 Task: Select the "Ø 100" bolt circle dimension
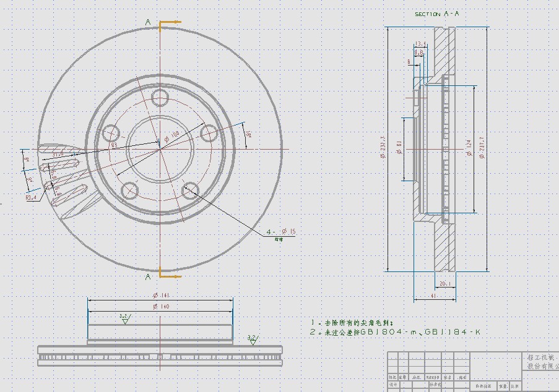pos(172,136)
